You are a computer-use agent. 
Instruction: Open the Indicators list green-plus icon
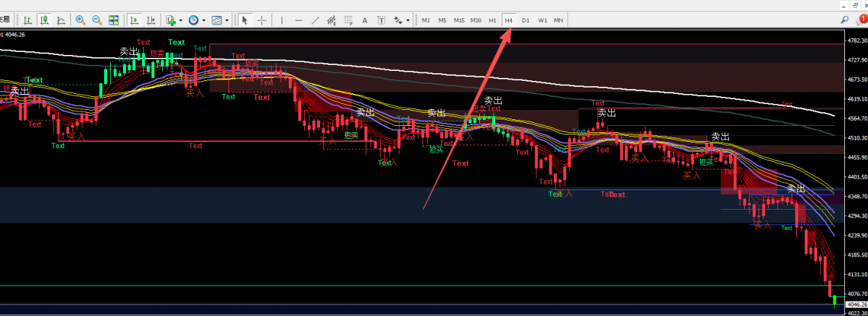[171, 20]
